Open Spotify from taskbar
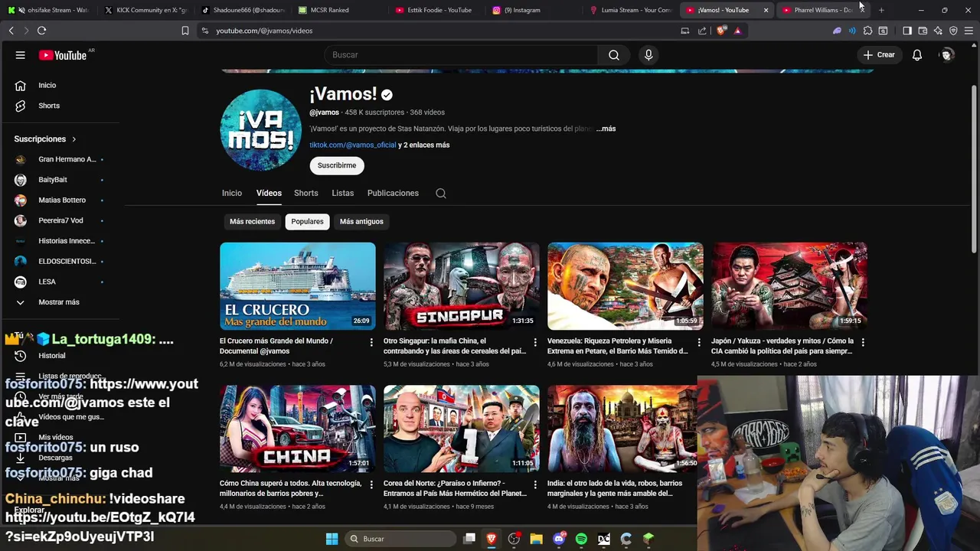980x551 pixels. (x=581, y=539)
